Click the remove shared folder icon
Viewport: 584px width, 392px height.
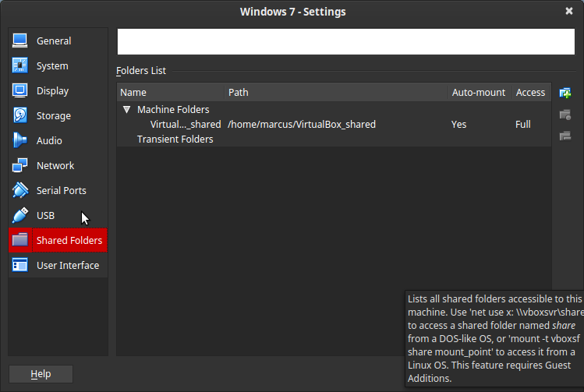tap(565, 136)
